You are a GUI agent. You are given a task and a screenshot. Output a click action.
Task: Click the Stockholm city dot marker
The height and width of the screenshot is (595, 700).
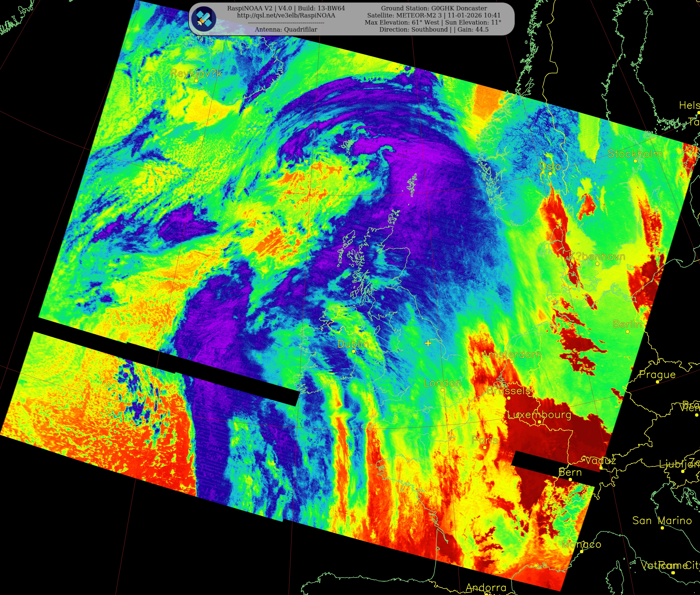click(635, 161)
